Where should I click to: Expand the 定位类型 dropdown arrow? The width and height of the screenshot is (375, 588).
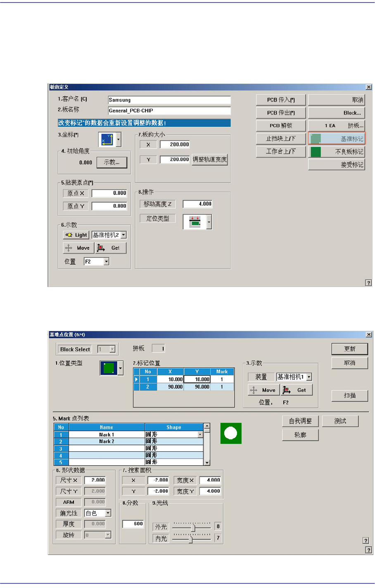coord(209,222)
